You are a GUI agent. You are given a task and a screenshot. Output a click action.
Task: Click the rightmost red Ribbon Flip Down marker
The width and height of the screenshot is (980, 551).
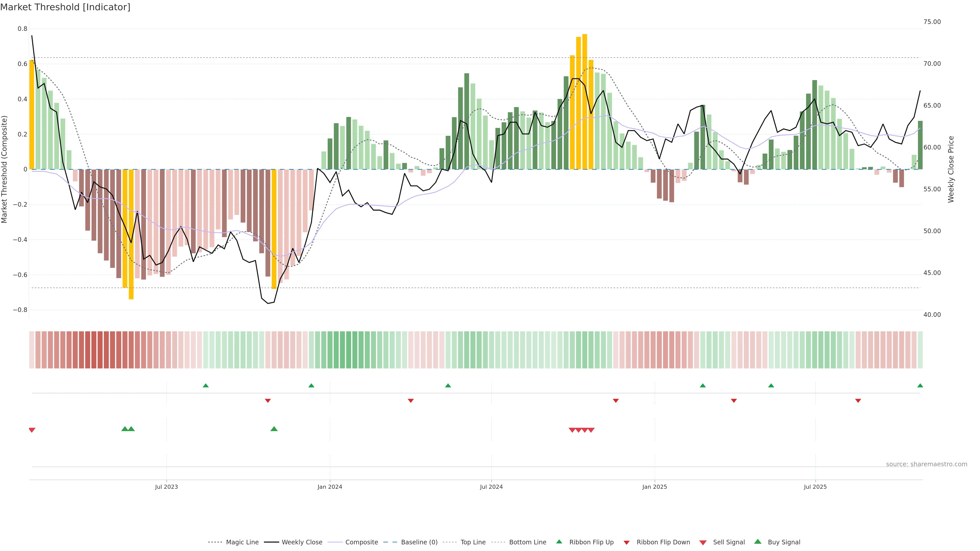(858, 401)
